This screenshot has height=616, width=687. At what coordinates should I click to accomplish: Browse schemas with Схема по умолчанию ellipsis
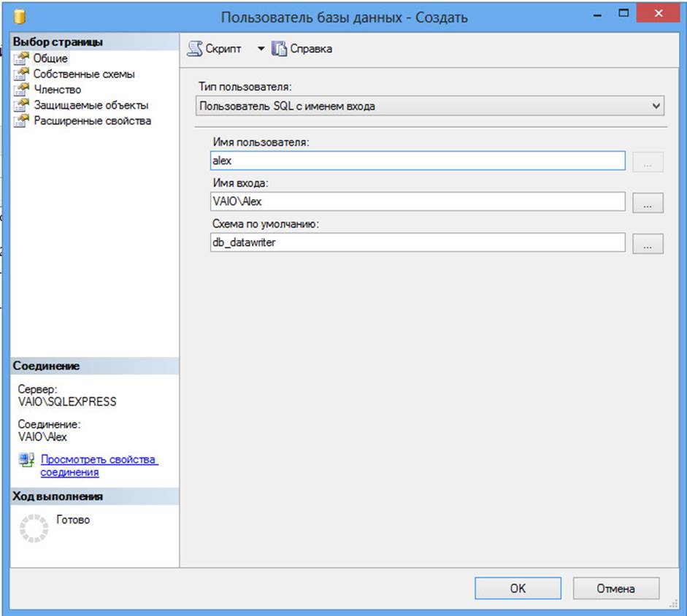point(648,244)
